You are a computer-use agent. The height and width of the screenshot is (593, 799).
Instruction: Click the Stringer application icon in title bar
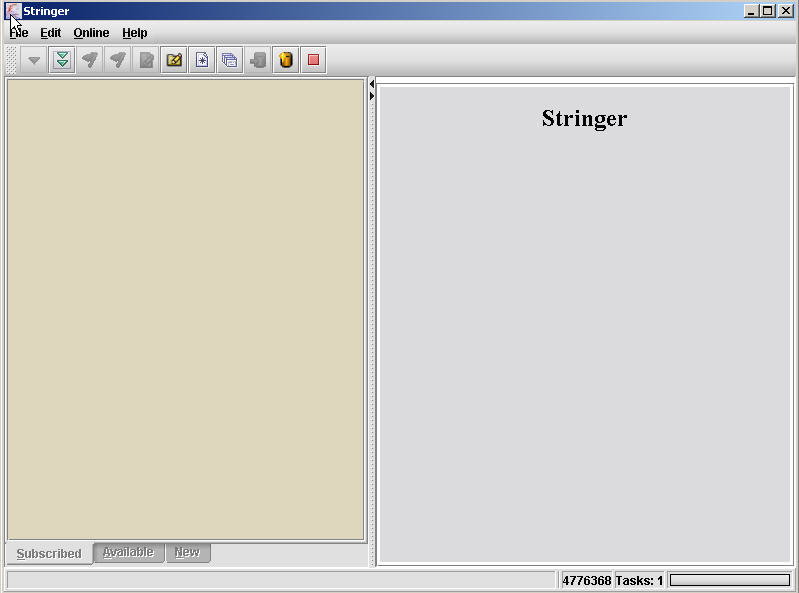pos(13,11)
